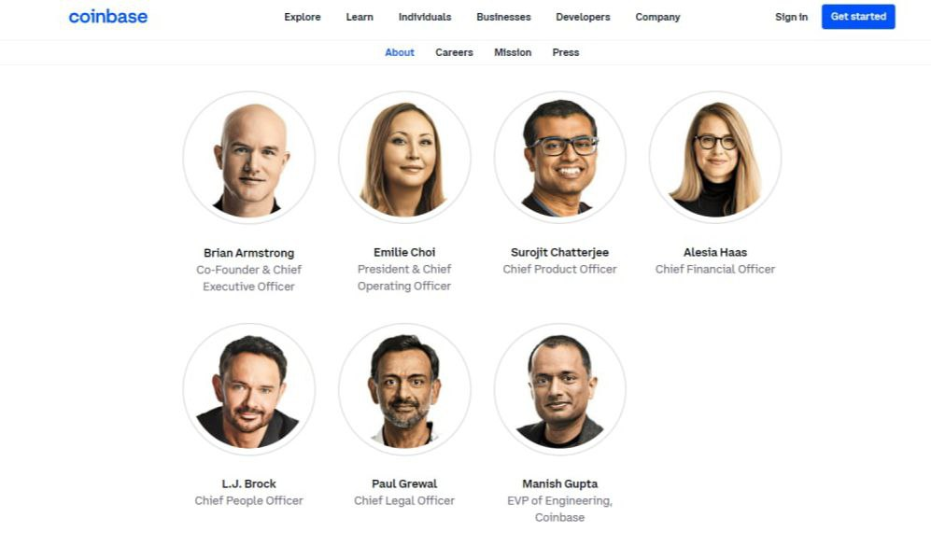
Task: Open the Explore menu
Action: (303, 17)
